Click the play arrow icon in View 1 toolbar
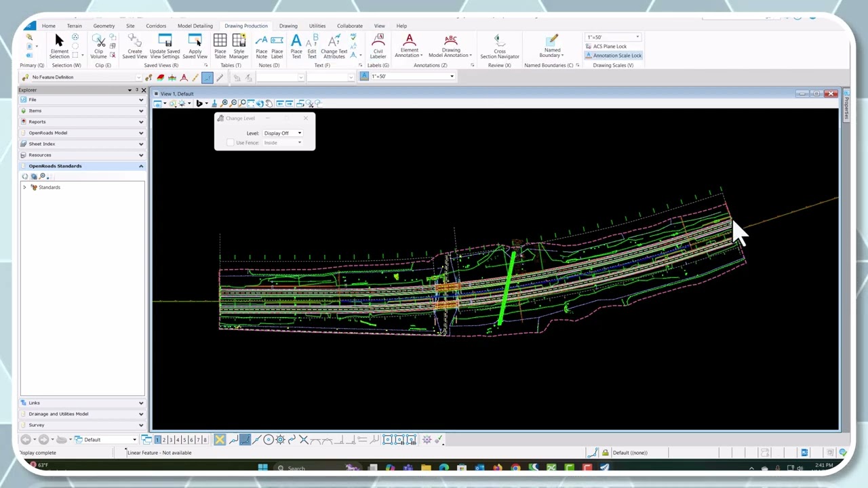The width and height of the screenshot is (868, 488). coord(199,103)
